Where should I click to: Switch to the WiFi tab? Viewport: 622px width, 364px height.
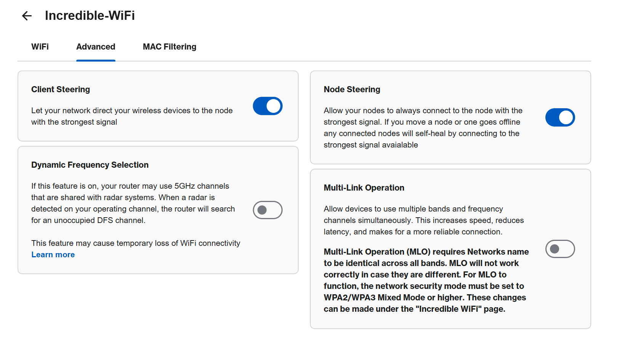[x=40, y=47]
